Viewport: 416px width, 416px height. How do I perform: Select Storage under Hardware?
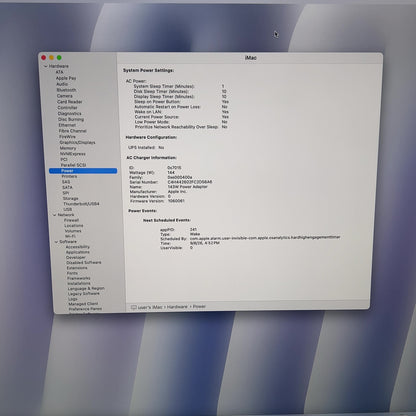tap(71, 198)
